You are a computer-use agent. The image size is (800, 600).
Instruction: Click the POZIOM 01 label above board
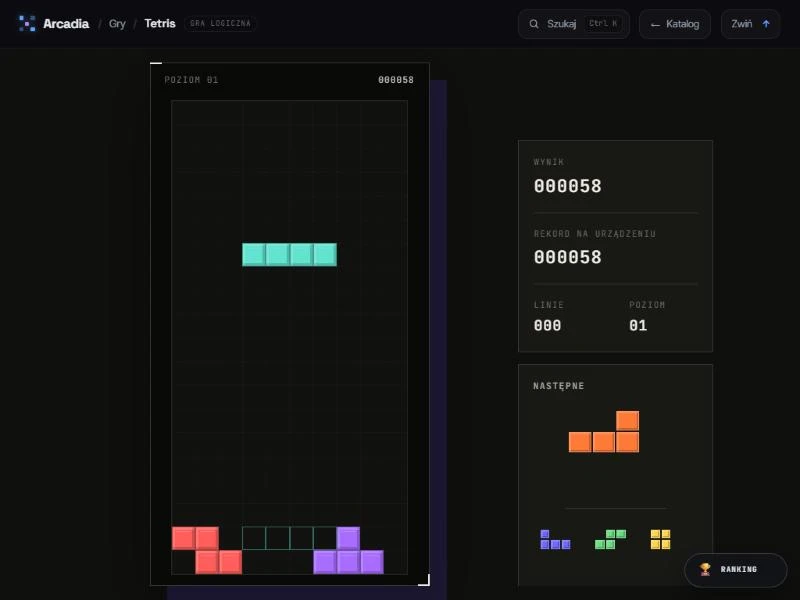pyautogui.click(x=191, y=80)
